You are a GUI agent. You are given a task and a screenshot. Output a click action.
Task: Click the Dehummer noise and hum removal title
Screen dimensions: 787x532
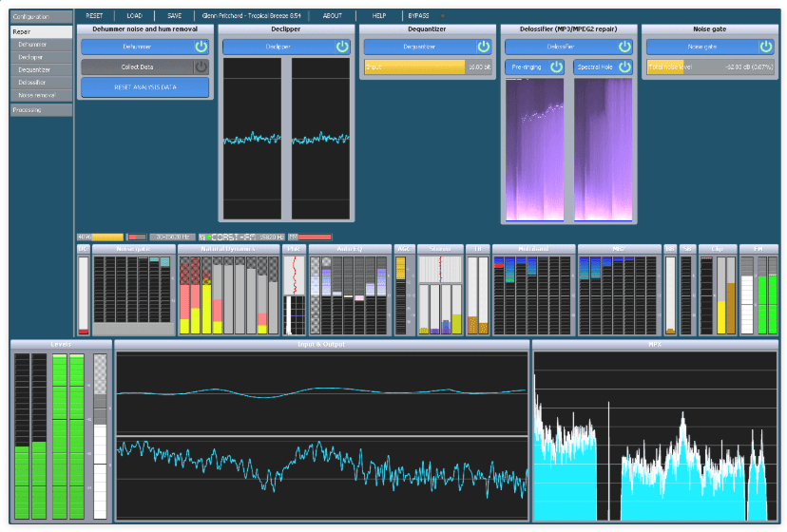145,29
